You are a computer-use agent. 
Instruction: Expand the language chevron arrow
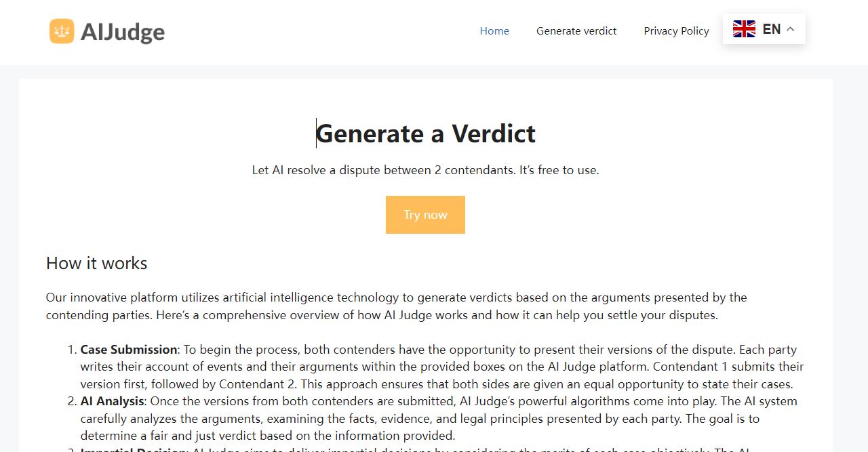tap(791, 29)
